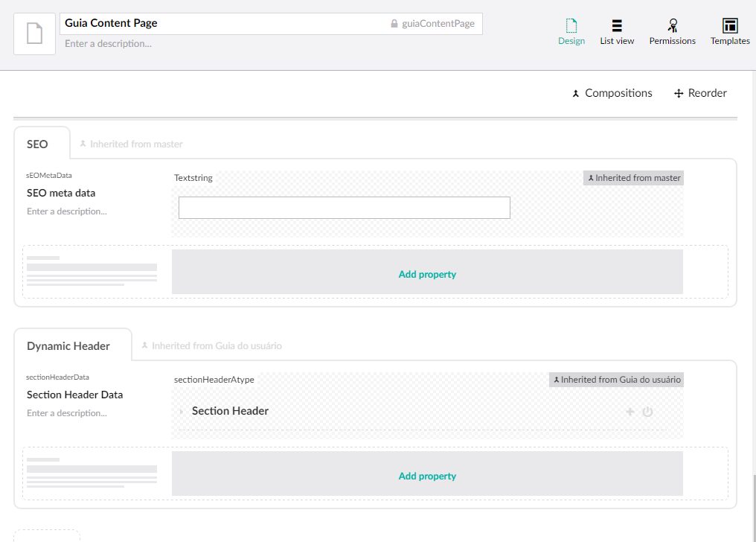
Task: Open the Templates section
Action: (729, 33)
